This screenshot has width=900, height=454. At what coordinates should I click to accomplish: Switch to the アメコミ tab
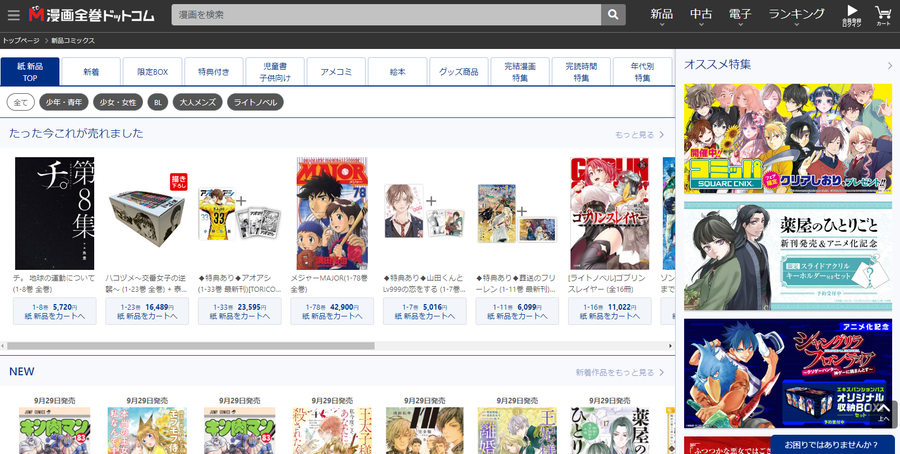click(x=336, y=72)
